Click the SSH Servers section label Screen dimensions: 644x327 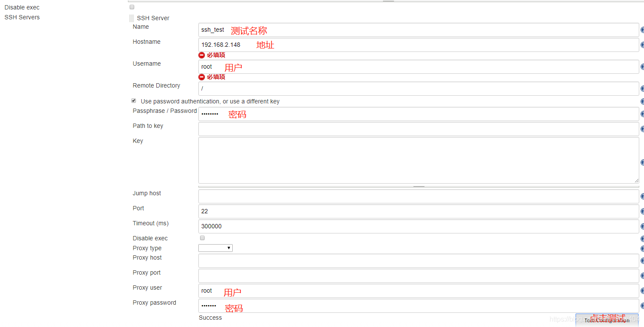click(22, 17)
